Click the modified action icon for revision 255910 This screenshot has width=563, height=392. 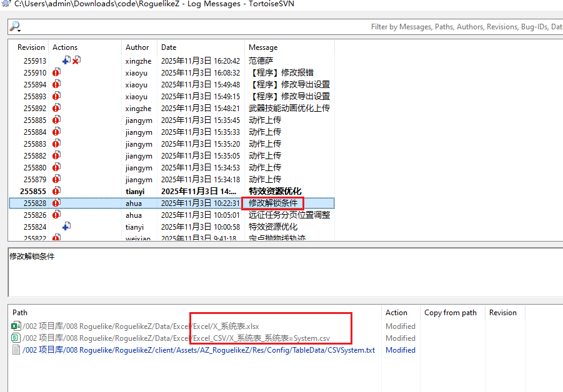(x=56, y=72)
